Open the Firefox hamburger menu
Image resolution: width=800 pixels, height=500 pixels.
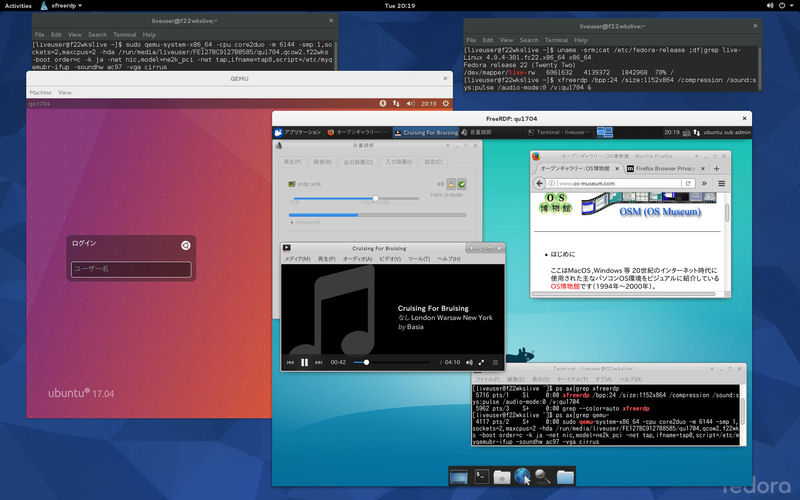[x=721, y=183]
